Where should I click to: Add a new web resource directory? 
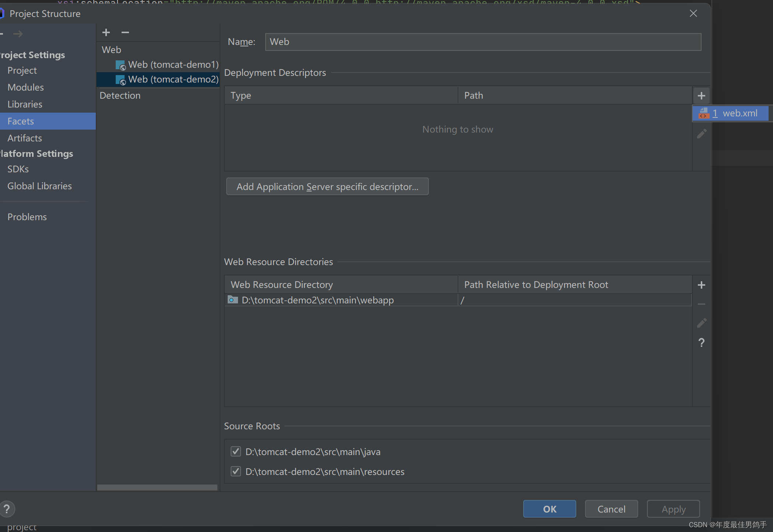click(x=701, y=285)
